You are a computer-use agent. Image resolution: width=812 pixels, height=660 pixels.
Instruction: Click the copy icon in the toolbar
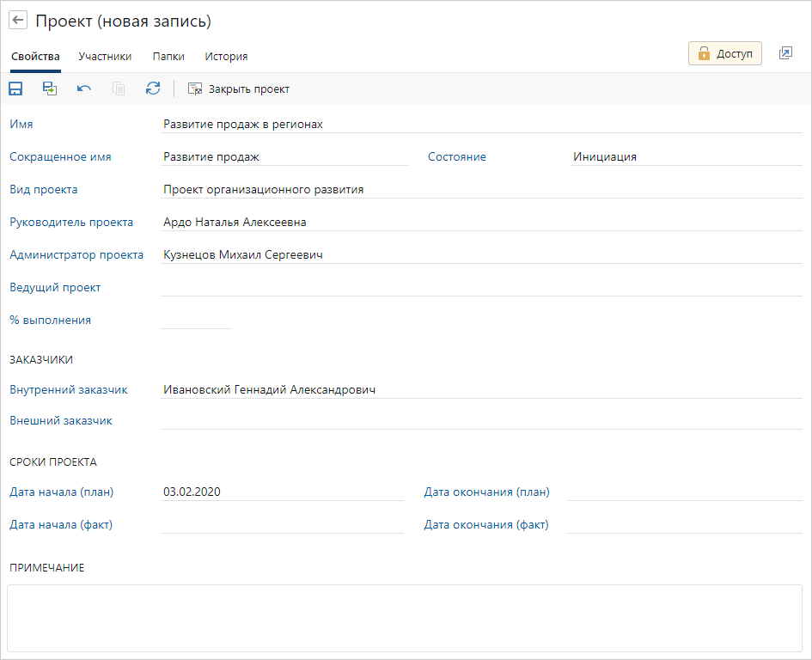point(119,89)
